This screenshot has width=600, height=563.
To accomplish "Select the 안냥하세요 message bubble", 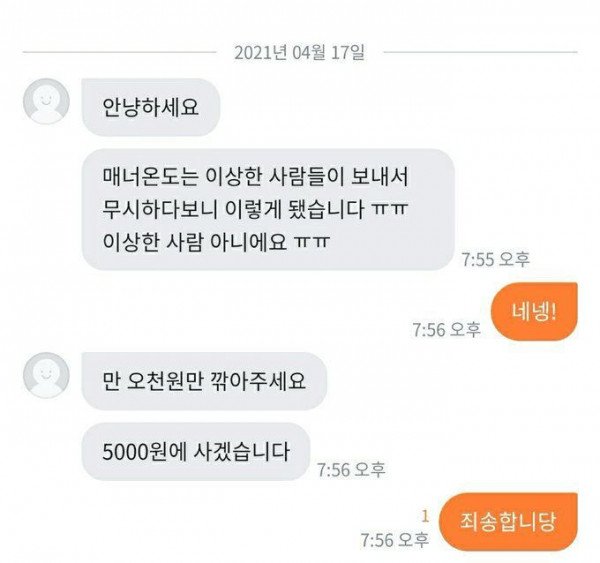I will (x=151, y=107).
